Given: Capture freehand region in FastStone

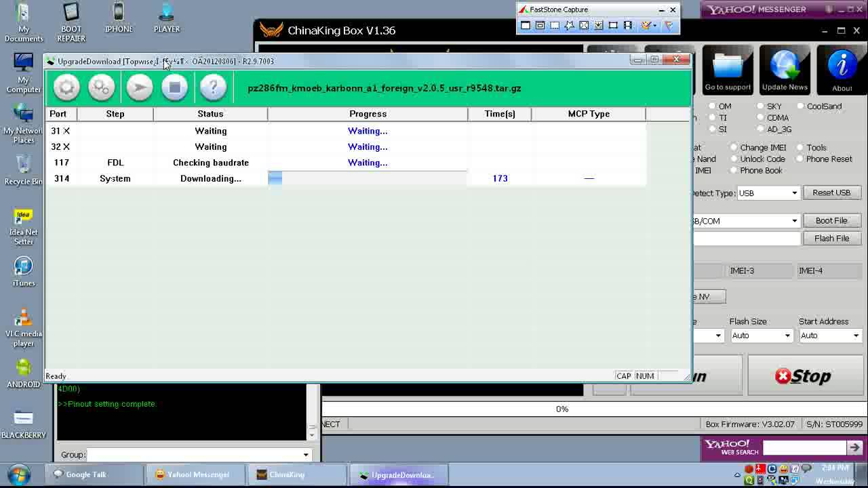Looking at the screenshot, I should coord(570,25).
